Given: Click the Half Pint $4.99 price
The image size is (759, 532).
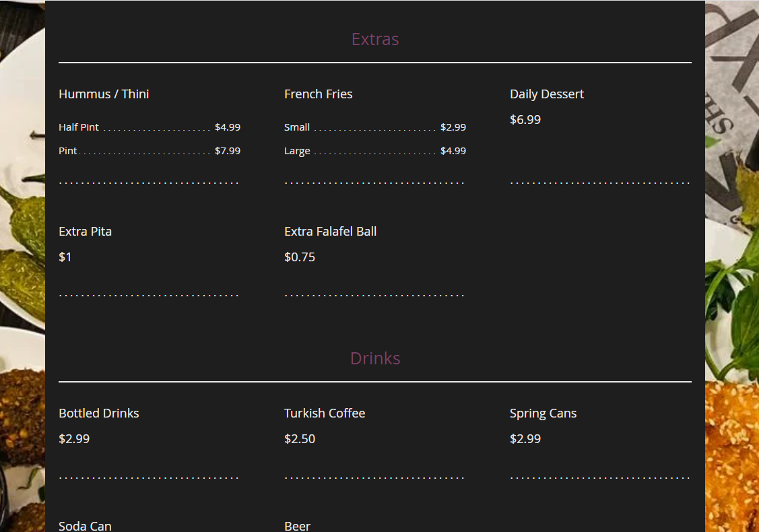Looking at the screenshot, I should click(227, 127).
